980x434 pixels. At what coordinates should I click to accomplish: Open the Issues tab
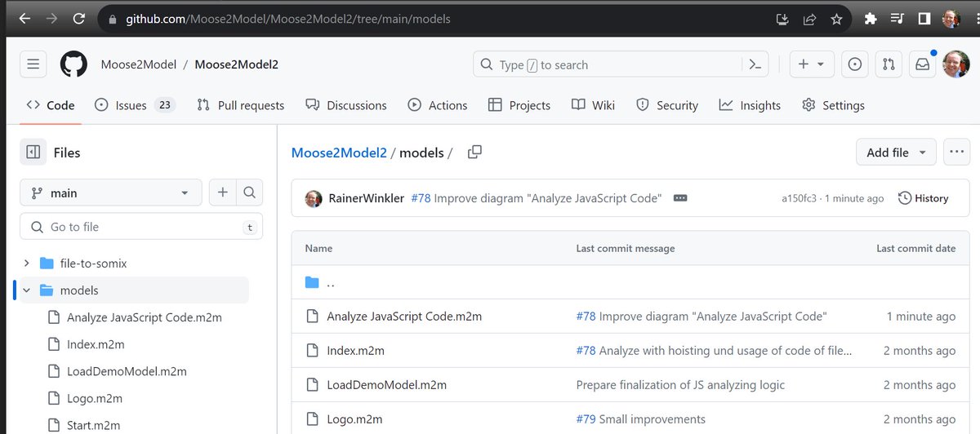pos(134,105)
